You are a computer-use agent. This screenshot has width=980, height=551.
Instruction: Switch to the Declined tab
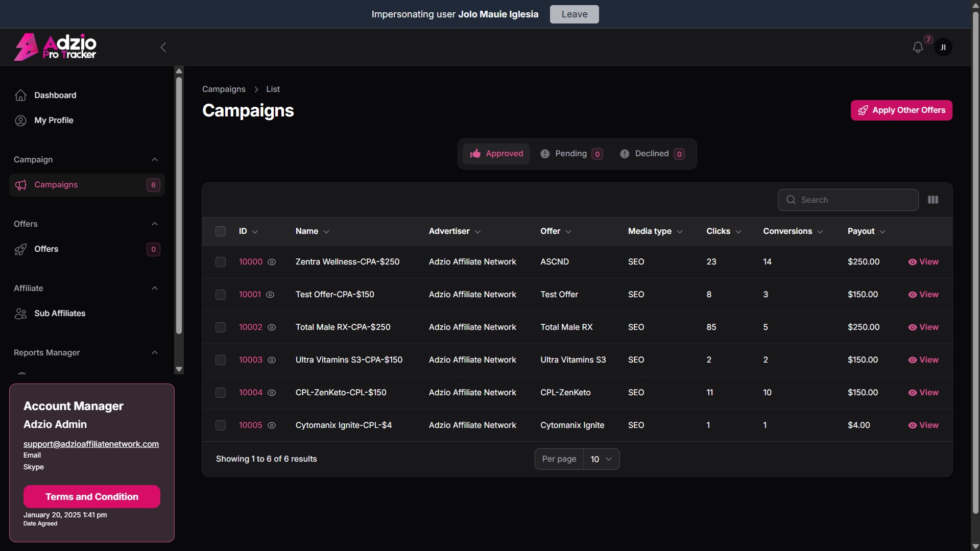pyautogui.click(x=652, y=154)
